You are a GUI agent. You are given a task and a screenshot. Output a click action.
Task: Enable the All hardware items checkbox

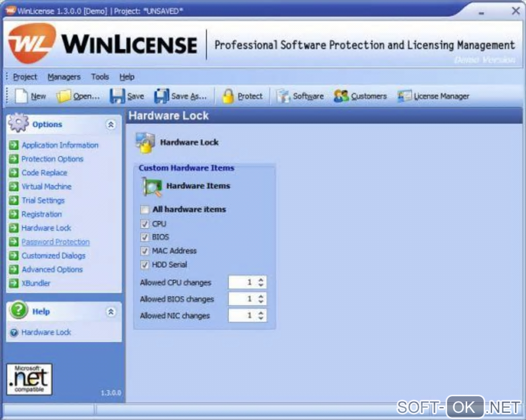(x=145, y=210)
